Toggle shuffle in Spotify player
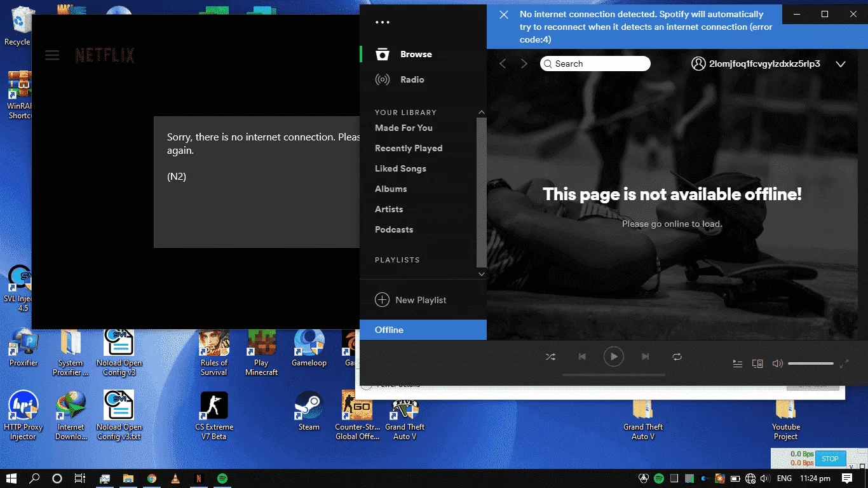Image resolution: width=868 pixels, height=488 pixels. point(550,356)
